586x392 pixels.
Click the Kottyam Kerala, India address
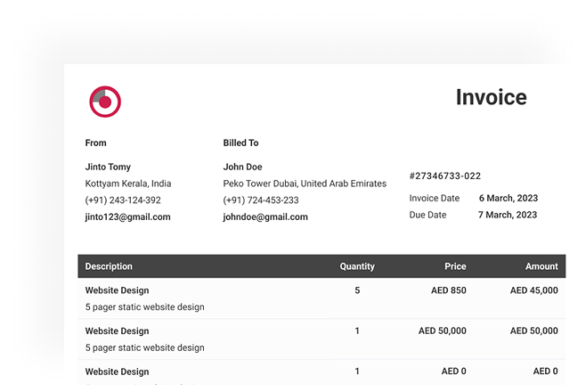(128, 184)
